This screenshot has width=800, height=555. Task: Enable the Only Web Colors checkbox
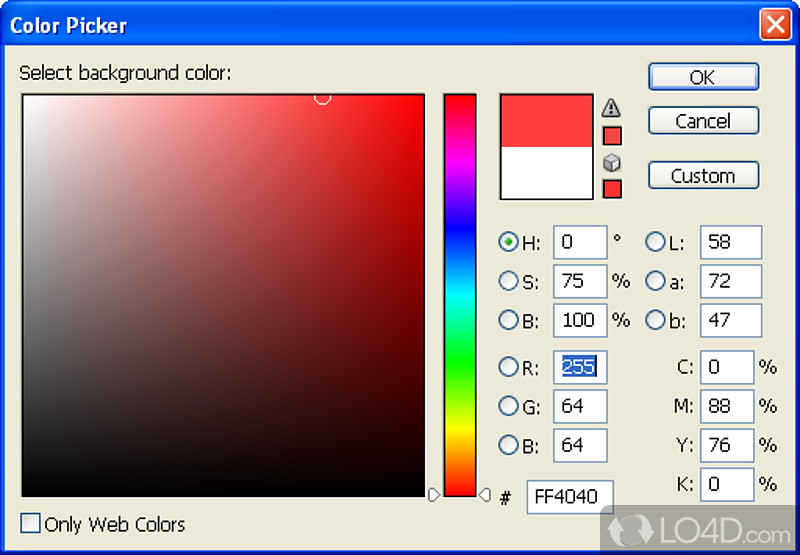30,523
